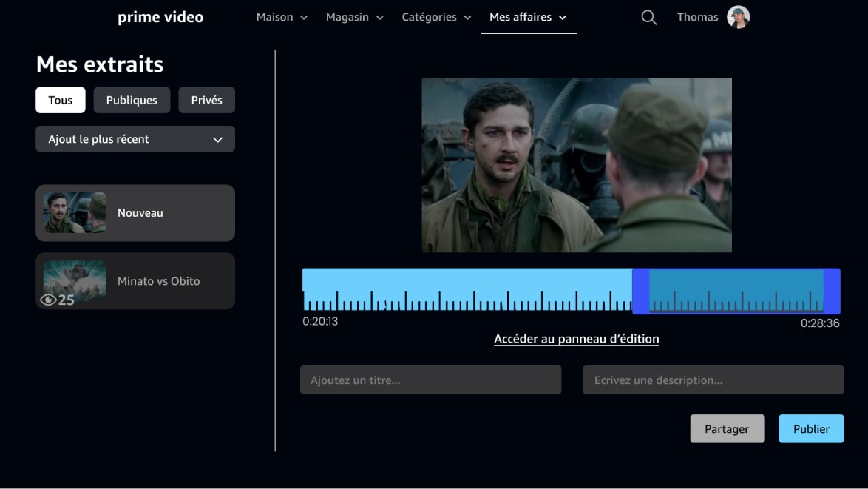Click the light blue timeline track
This screenshot has width=868, height=489.
point(467,290)
